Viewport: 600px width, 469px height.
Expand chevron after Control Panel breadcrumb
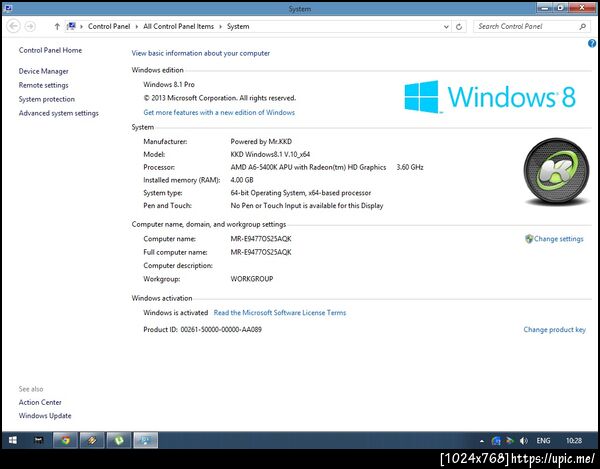(137, 26)
